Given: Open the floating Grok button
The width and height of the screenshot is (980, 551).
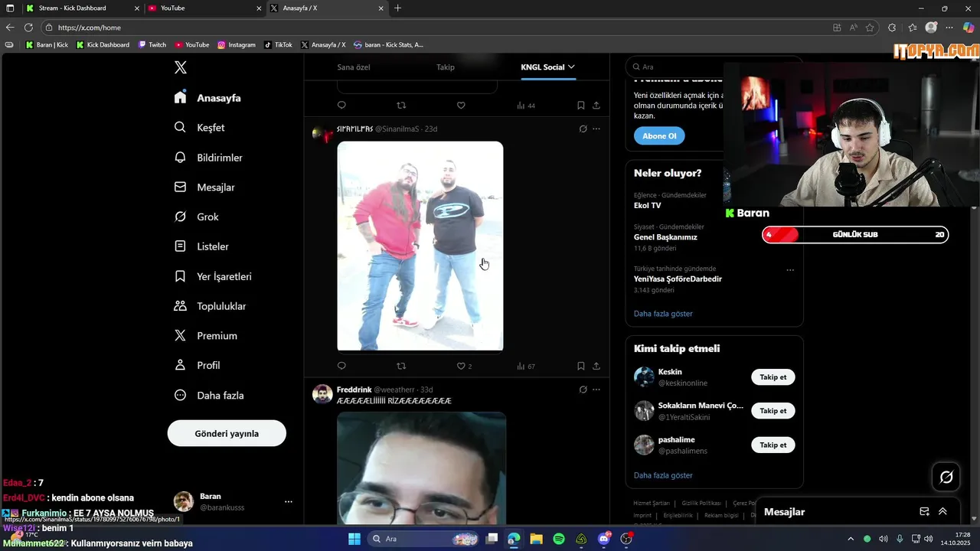Looking at the screenshot, I should click(x=946, y=477).
